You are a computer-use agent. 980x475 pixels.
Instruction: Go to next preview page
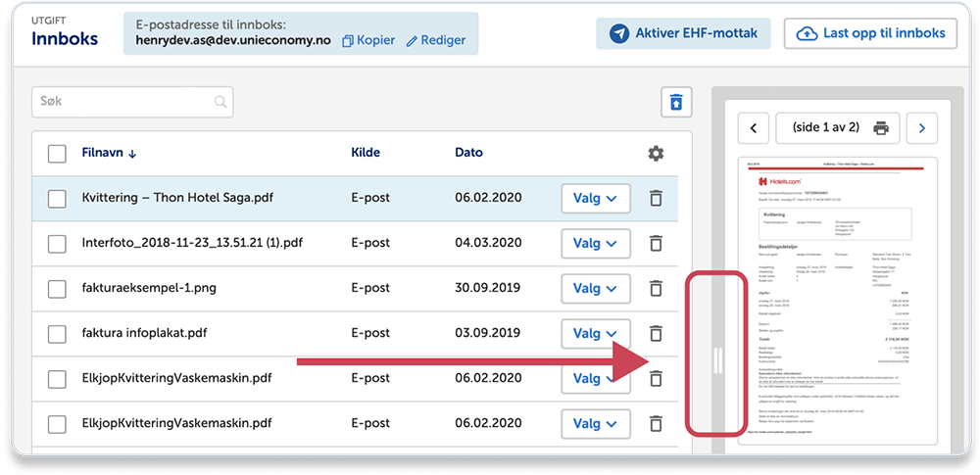(x=922, y=127)
